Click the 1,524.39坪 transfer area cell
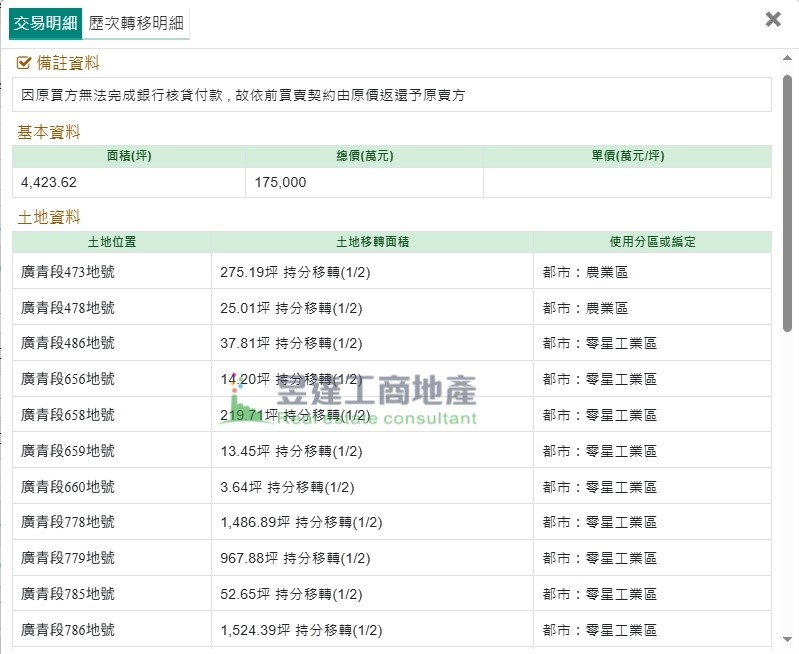Image resolution: width=799 pixels, height=654 pixels. pos(301,630)
